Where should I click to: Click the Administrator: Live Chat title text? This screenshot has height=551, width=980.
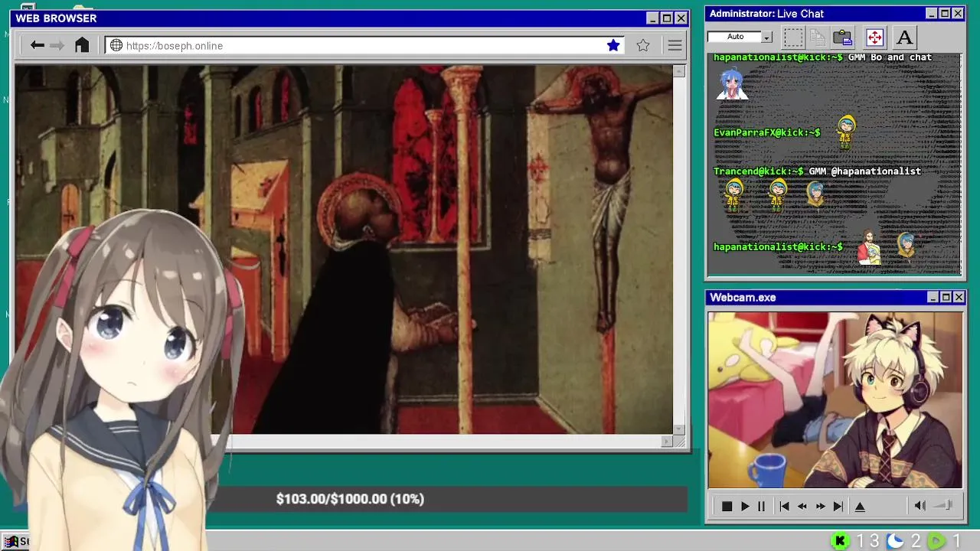(x=766, y=14)
